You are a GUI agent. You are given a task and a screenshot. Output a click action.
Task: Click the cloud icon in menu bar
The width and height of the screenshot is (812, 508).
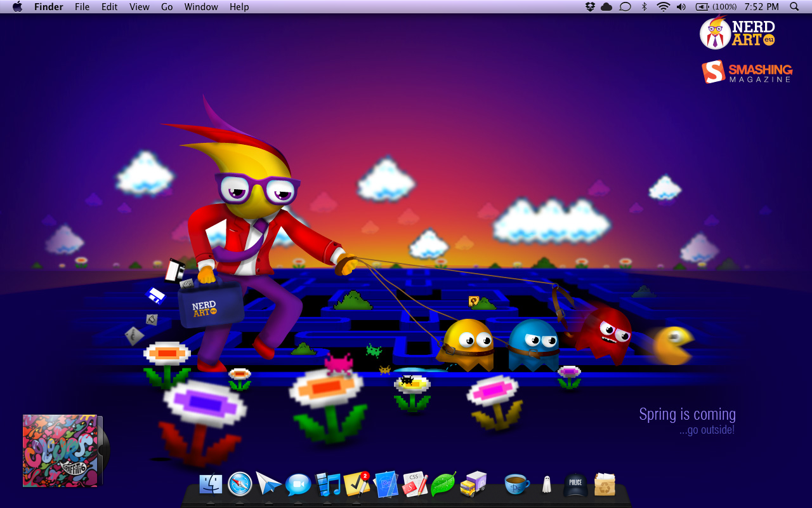click(607, 7)
